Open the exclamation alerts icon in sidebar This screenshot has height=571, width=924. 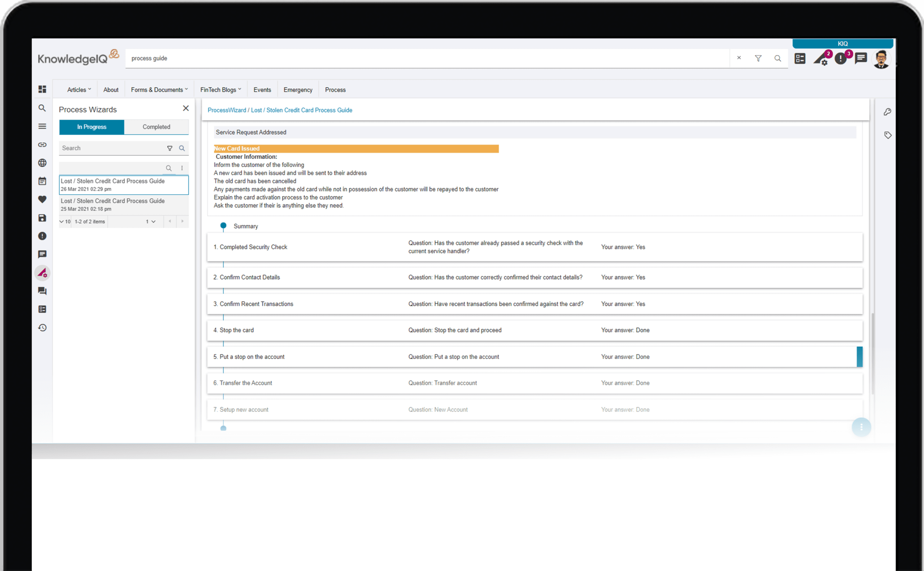(x=42, y=236)
